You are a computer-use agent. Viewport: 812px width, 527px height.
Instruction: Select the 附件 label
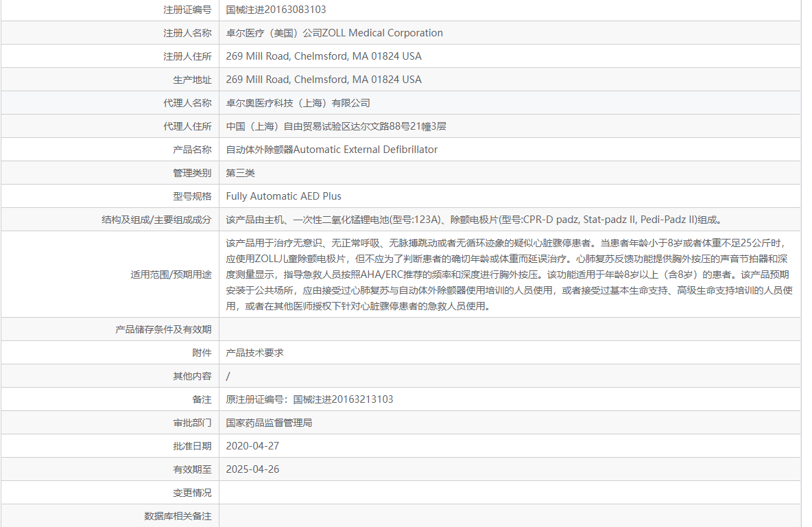202,353
